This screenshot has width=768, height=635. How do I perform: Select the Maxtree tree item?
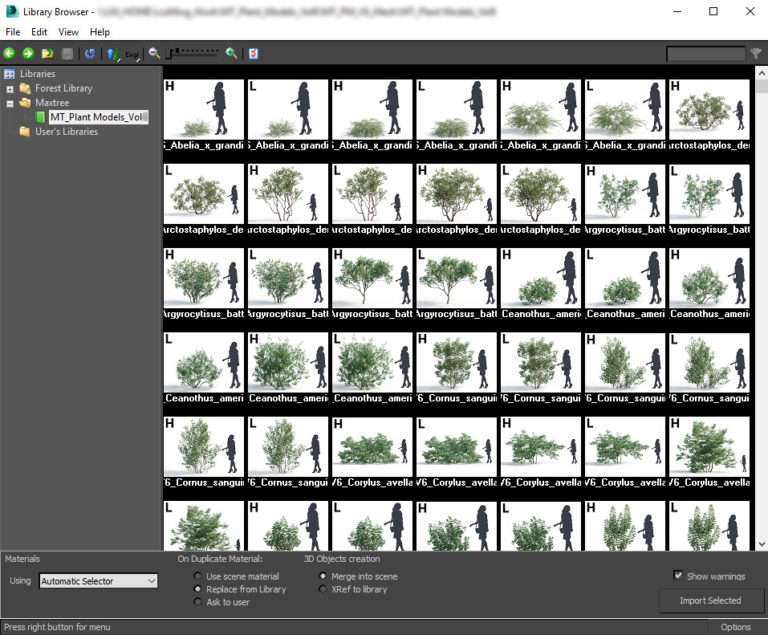52,103
